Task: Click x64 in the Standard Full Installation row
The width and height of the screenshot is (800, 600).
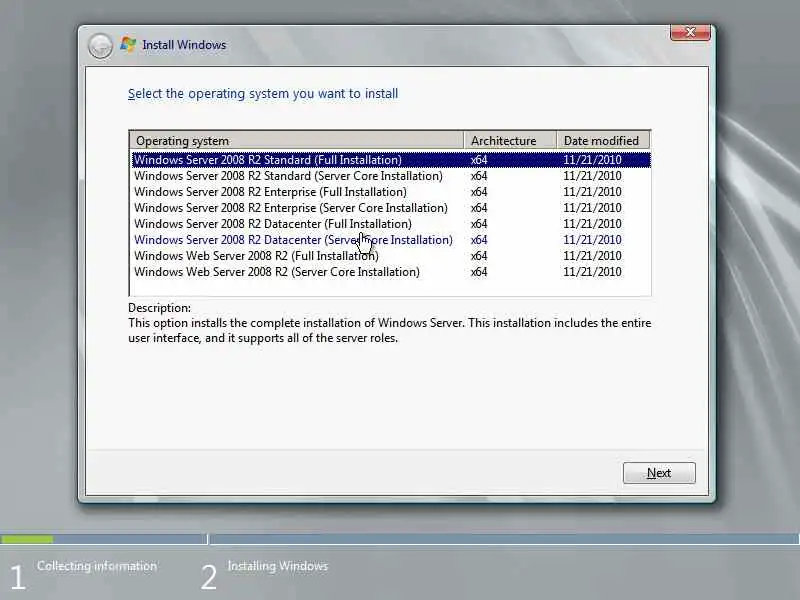Action: [x=479, y=160]
